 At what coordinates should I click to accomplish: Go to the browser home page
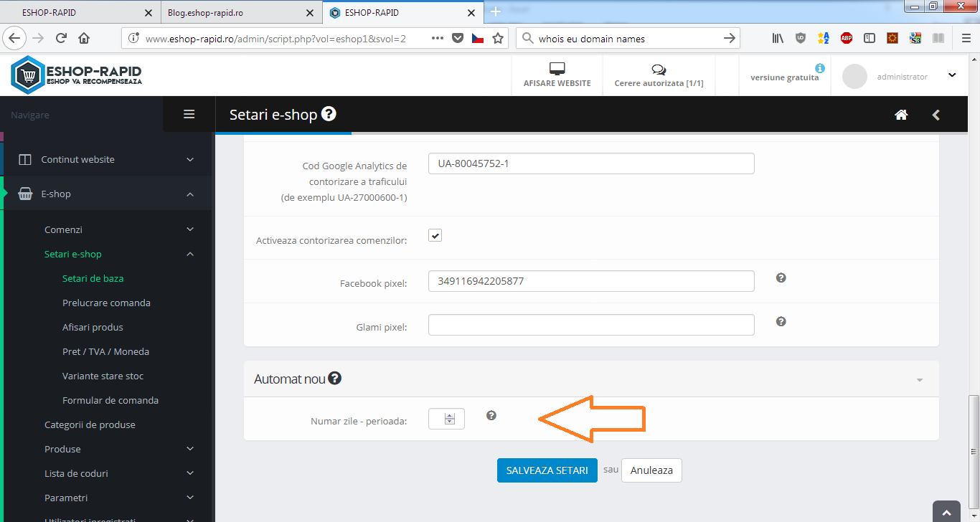click(x=84, y=39)
